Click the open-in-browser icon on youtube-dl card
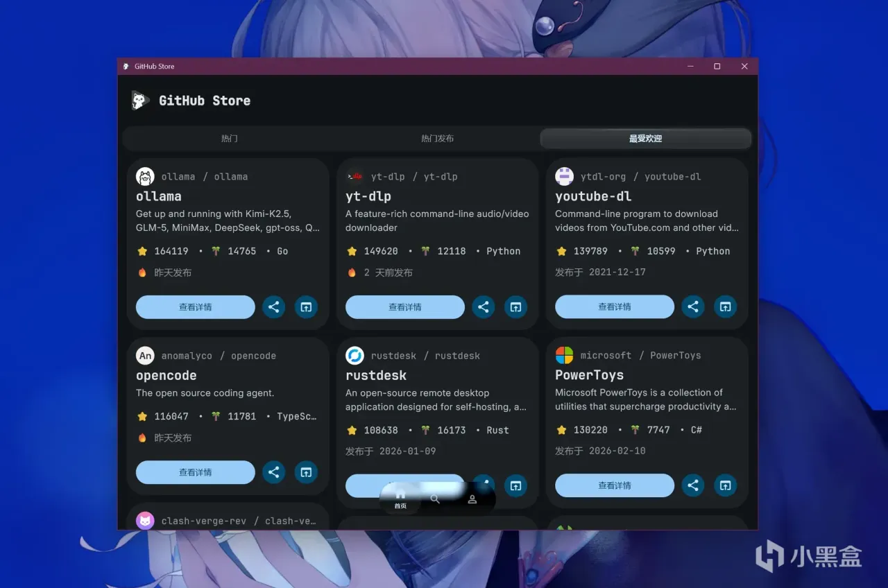Screen dimensions: 888x588 click(725, 306)
